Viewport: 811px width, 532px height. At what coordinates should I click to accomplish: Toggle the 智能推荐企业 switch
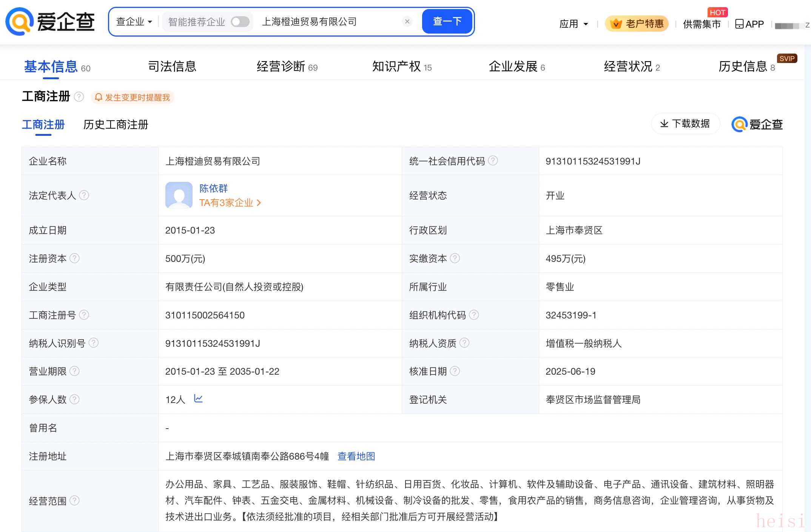point(240,22)
